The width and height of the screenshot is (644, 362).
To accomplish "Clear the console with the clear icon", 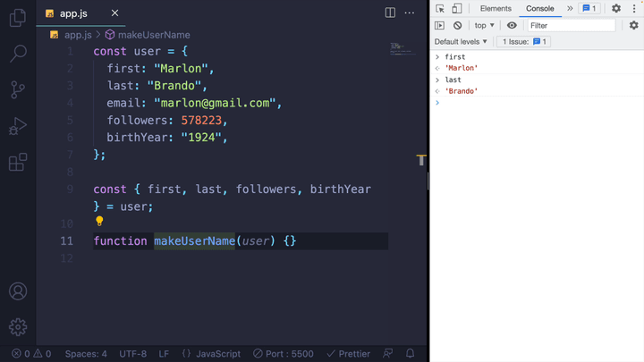I will pos(457,26).
